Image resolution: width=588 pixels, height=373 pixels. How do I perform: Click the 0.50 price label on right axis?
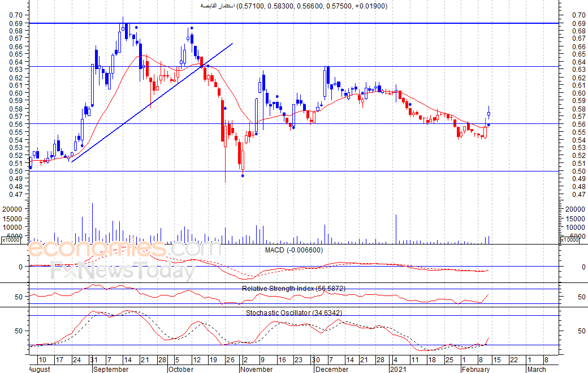pos(578,171)
